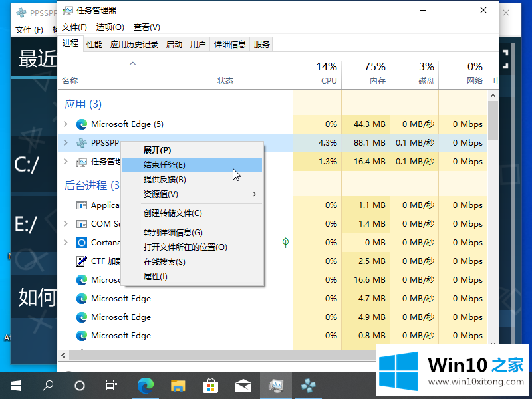Click the COM Surrogate process icon
Image resolution: width=532 pixels, height=399 pixels.
[x=82, y=224]
